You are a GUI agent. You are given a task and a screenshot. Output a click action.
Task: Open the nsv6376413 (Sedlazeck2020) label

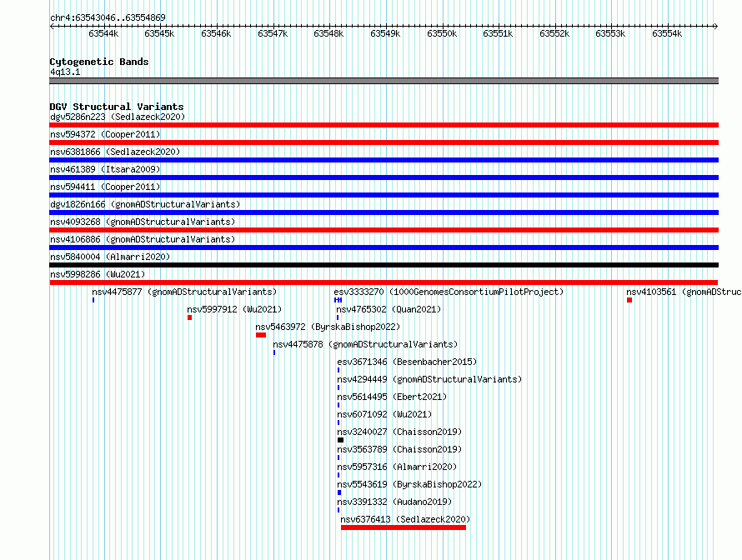(x=405, y=519)
